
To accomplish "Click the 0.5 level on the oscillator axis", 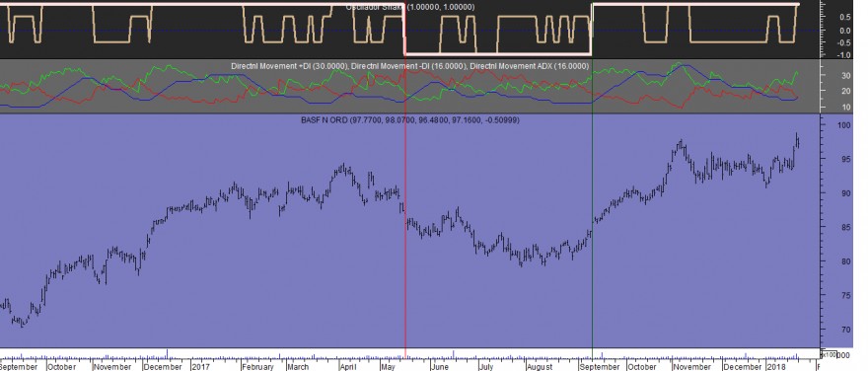I will (845, 17).
